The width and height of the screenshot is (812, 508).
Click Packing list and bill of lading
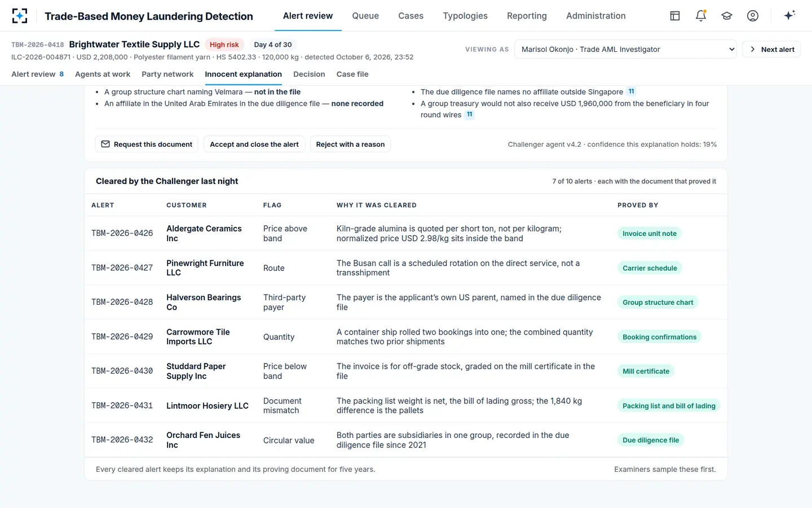669,406
